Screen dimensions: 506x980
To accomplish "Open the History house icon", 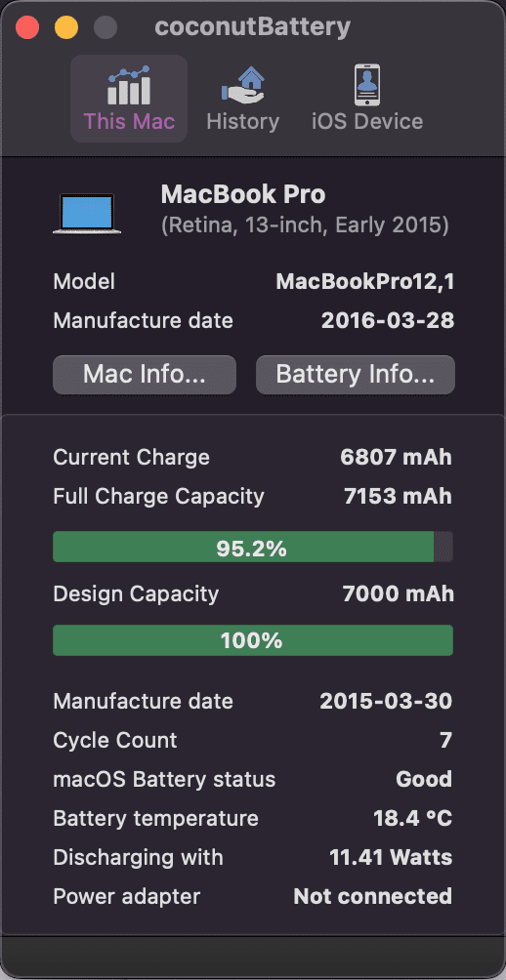I will coord(242,85).
